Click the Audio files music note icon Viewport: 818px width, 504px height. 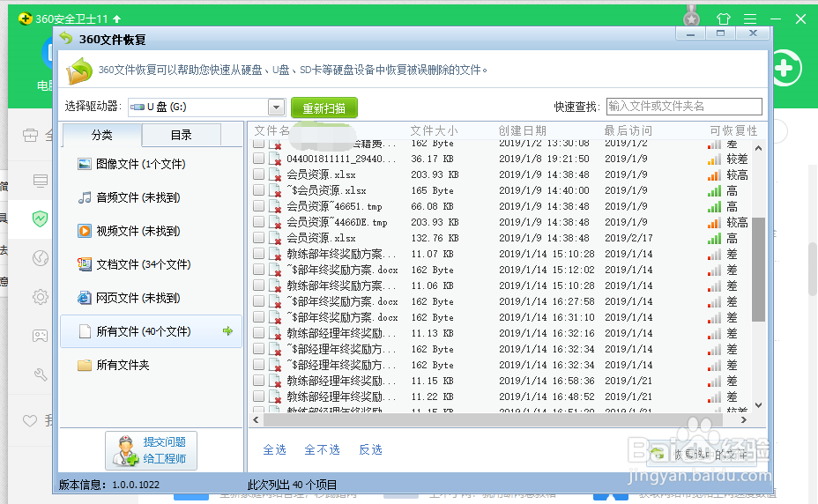(84, 197)
